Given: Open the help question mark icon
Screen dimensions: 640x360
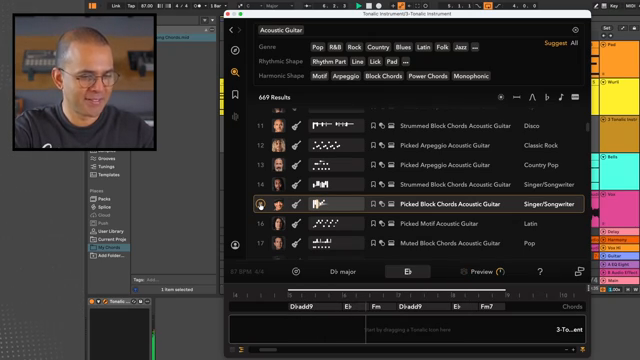Looking at the screenshot, I should tap(540, 271).
